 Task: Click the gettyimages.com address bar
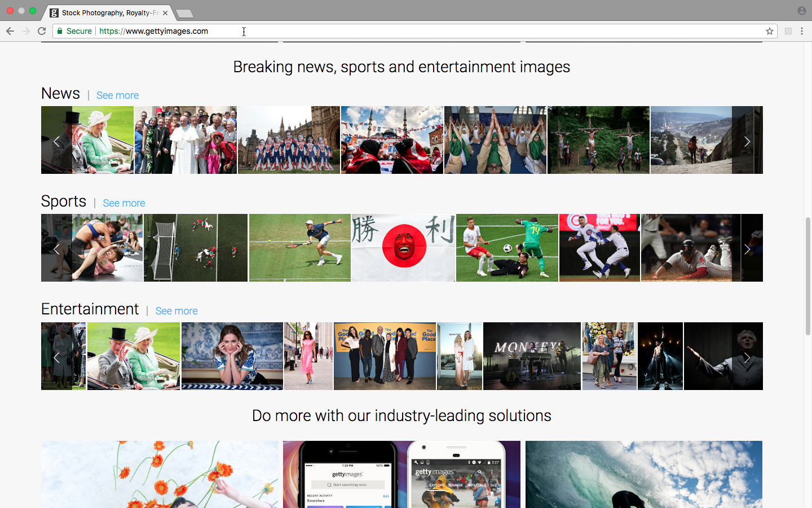pos(395,31)
